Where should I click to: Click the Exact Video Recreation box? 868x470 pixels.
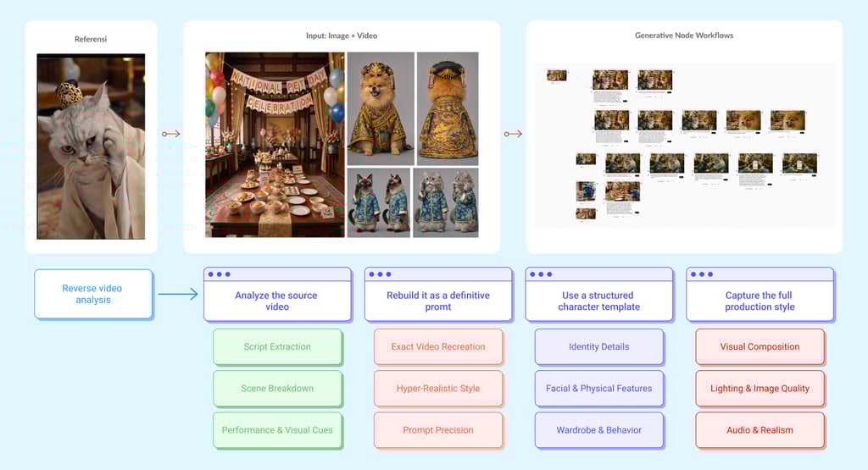[438, 346]
